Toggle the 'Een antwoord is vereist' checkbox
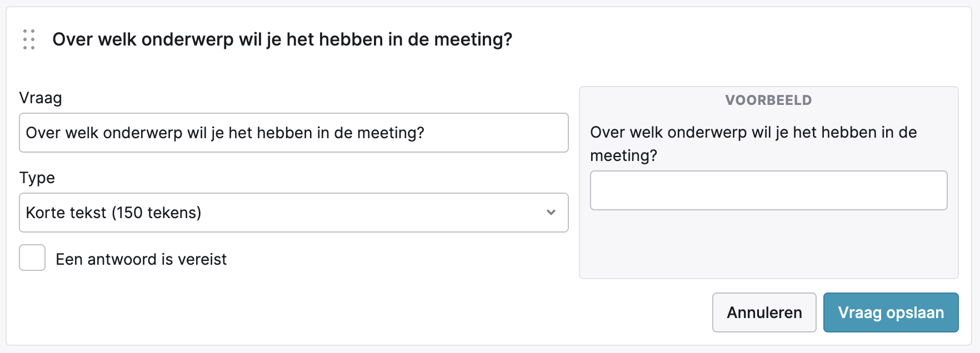 point(32,258)
